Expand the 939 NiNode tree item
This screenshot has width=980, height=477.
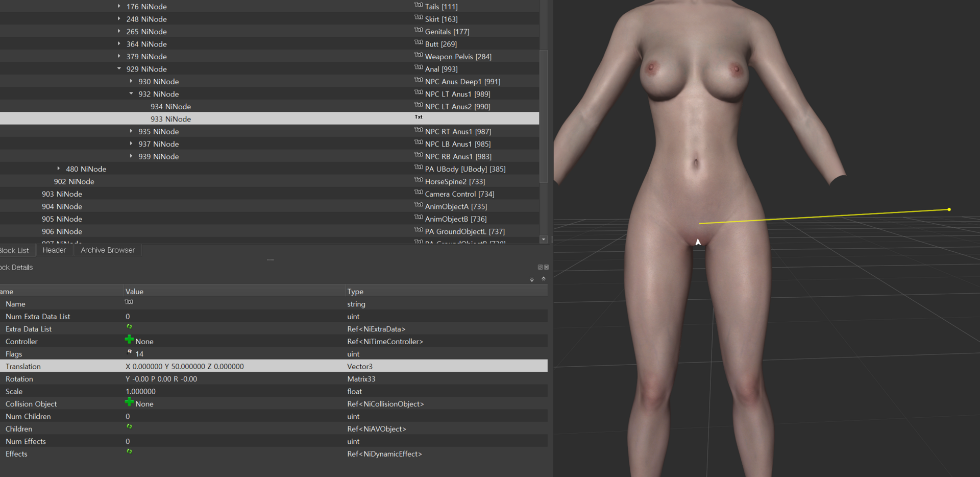coord(131,156)
